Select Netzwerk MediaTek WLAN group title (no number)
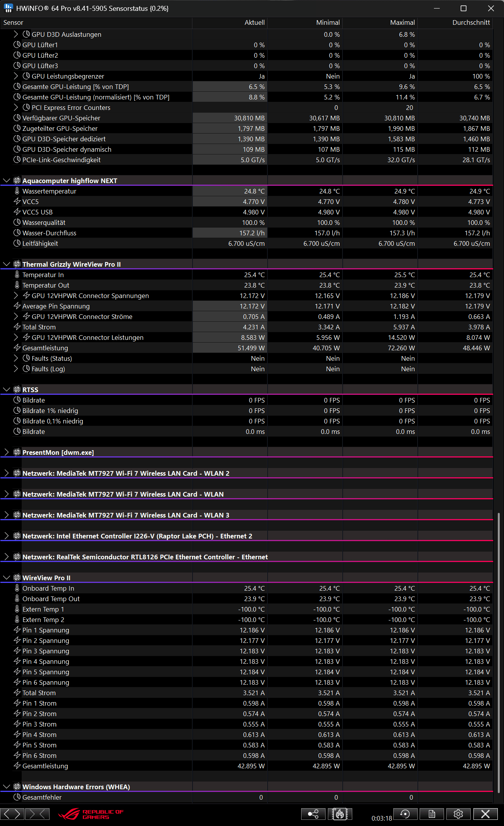The width and height of the screenshot is (504, 826). click(x=123, y=494)
